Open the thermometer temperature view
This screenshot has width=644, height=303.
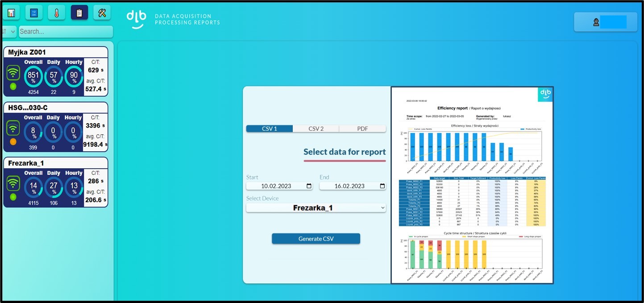pyautogui.click(x=57, y=12)
